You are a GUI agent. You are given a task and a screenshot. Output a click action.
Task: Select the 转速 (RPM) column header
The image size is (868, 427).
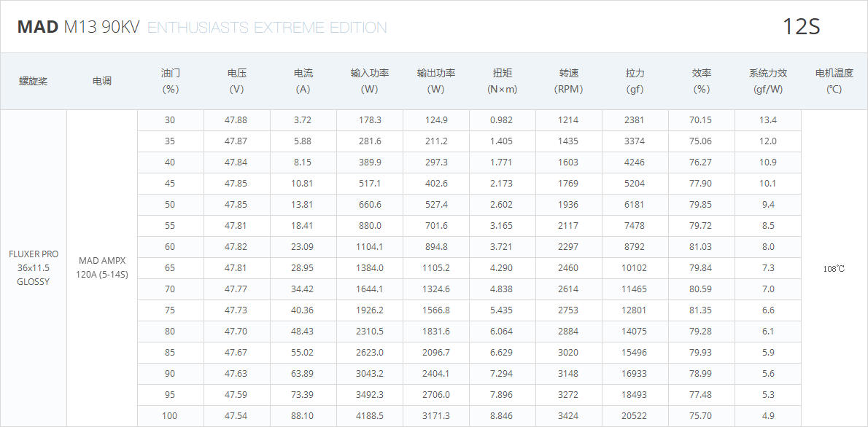click(x=569, y=81)
